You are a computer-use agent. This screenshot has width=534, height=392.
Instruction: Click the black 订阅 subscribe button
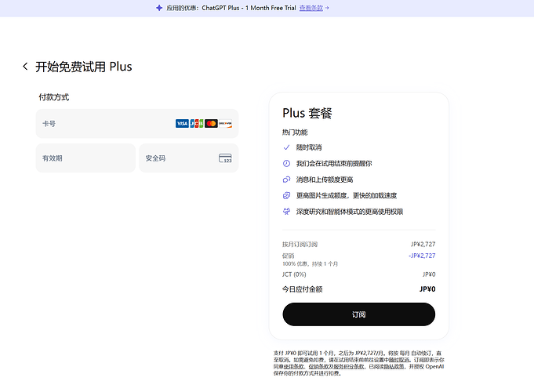coord(358,314)
